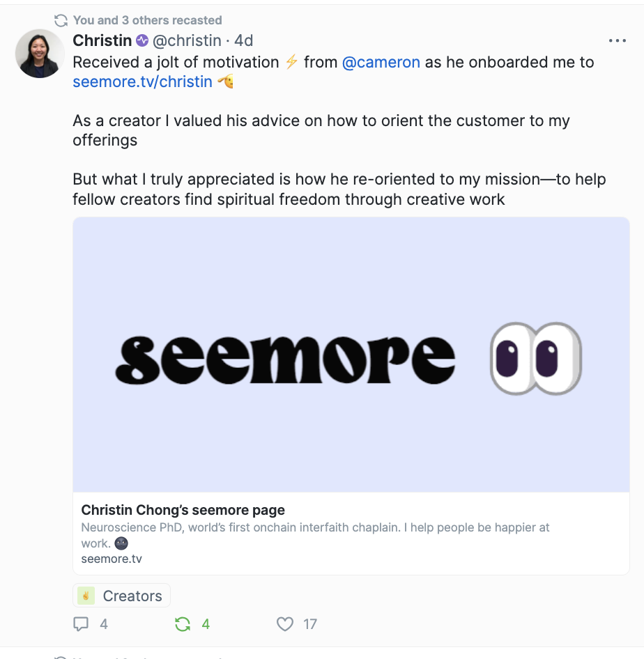Open the @cameron mention link
Screen dimensions: 644x659
(x=381, y=62)
